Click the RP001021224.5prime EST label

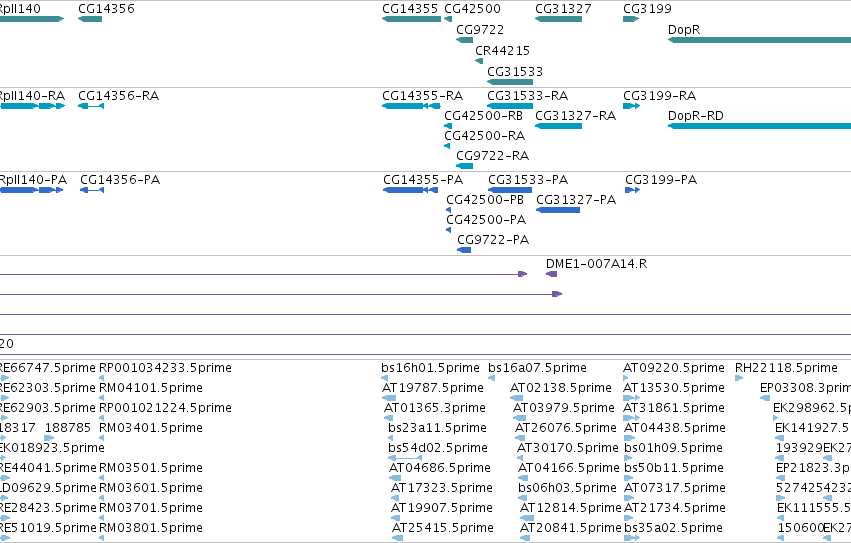pos(165,408)
